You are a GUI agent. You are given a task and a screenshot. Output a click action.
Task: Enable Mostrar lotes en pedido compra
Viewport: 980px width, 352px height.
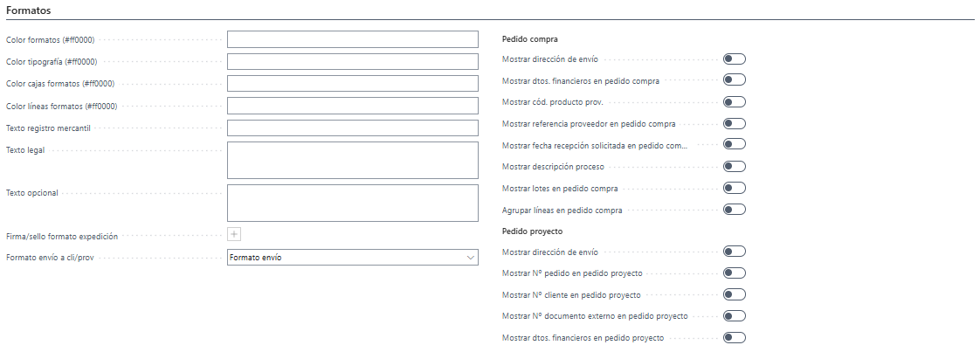click(735, 188)
